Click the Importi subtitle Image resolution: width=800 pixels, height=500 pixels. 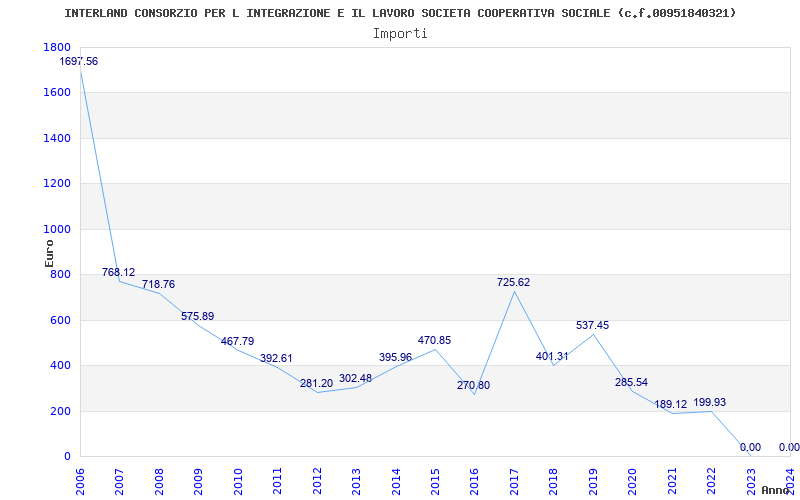400,34
